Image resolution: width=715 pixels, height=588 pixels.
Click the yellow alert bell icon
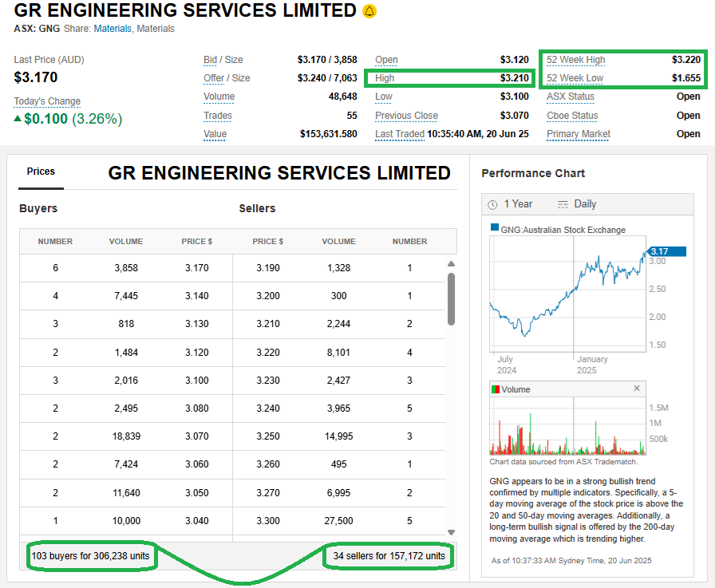(x=369, y=11)
